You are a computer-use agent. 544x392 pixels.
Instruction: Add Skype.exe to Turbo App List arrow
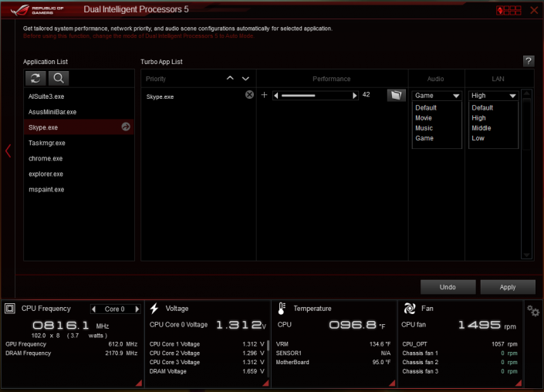(x=126, y=127)
